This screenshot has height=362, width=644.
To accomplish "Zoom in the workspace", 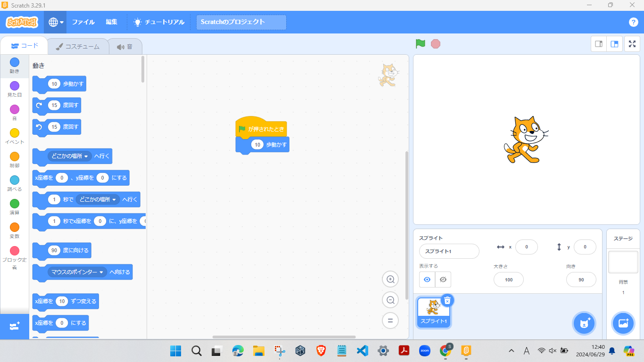I will 390,279.
